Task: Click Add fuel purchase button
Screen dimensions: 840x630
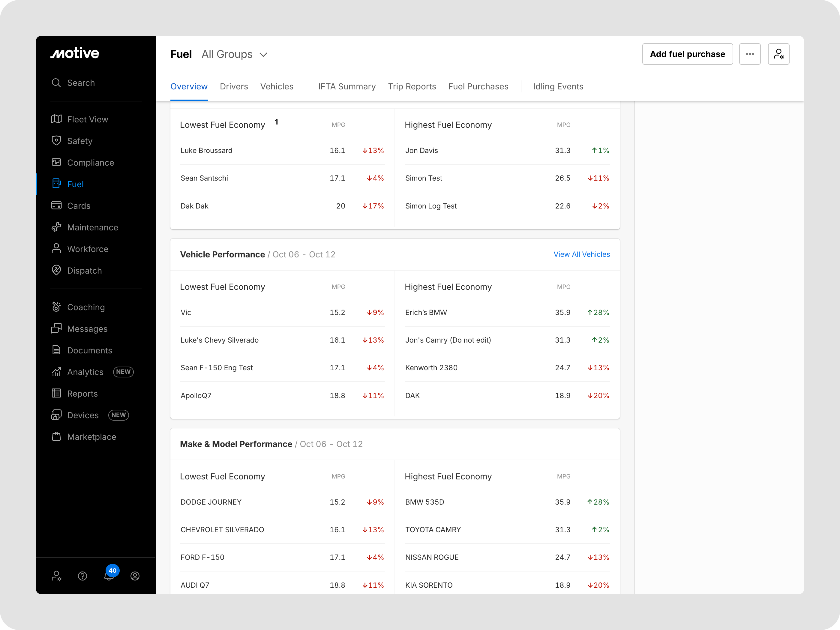Action: click(x=687, y=54)
